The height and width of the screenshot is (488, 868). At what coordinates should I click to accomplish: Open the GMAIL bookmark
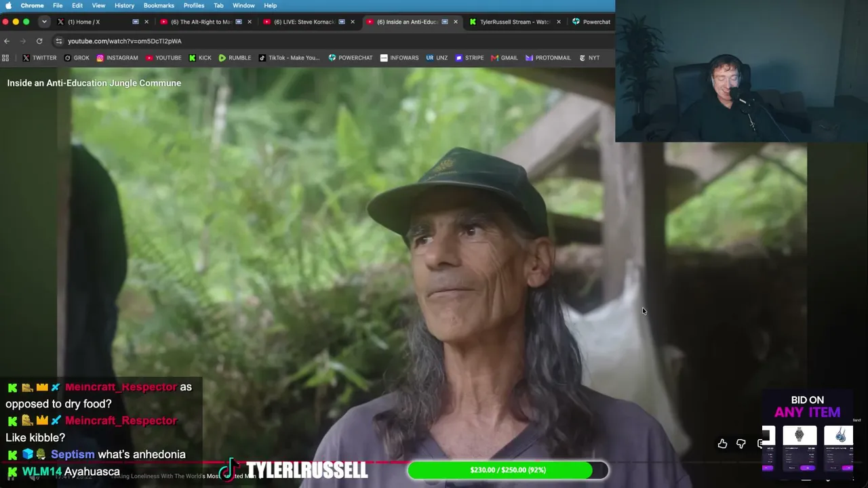[505, 58]
